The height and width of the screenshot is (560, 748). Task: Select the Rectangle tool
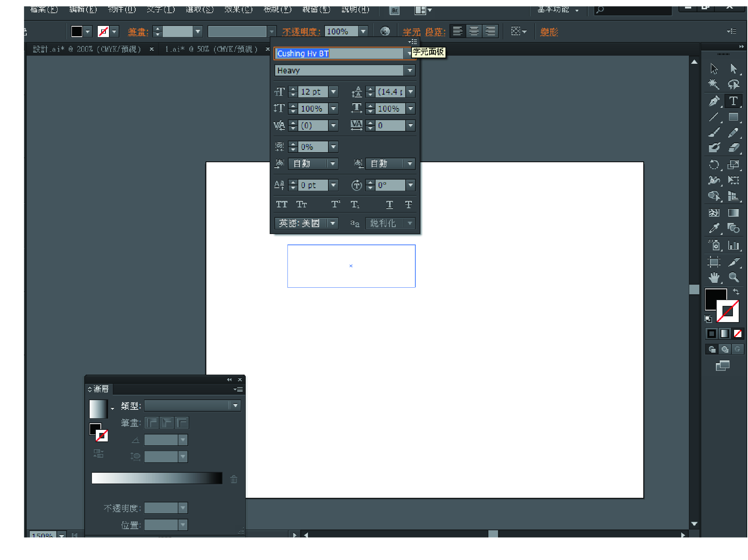pos(733,117)
